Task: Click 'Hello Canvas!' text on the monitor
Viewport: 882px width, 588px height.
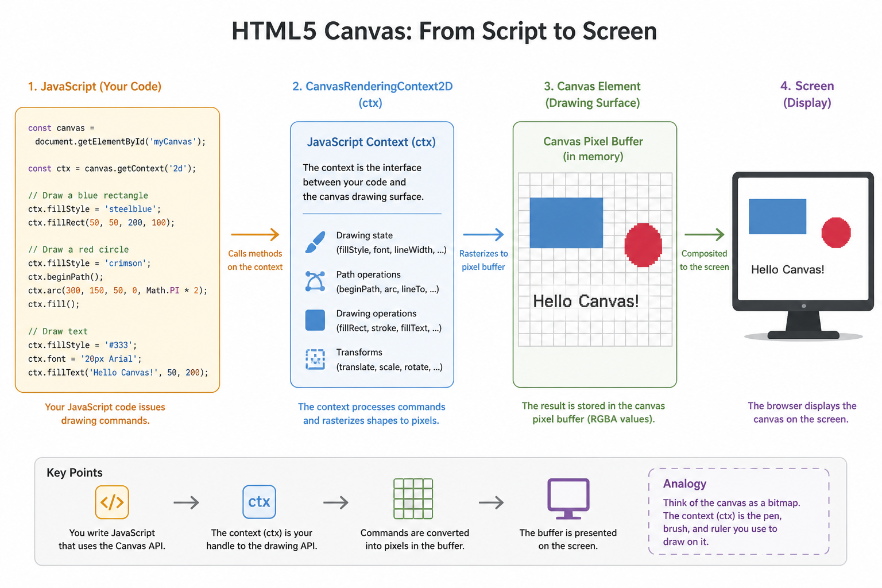Action: 788,270
